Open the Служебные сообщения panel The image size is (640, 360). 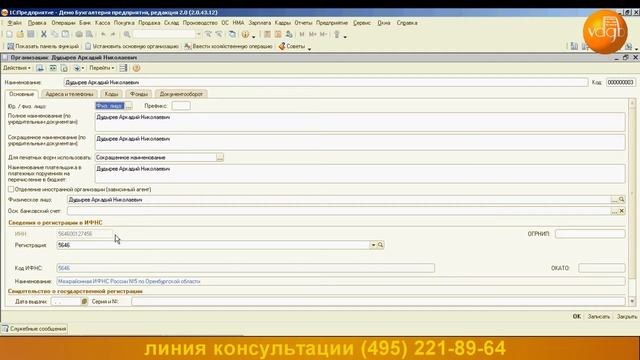point(34,329)
